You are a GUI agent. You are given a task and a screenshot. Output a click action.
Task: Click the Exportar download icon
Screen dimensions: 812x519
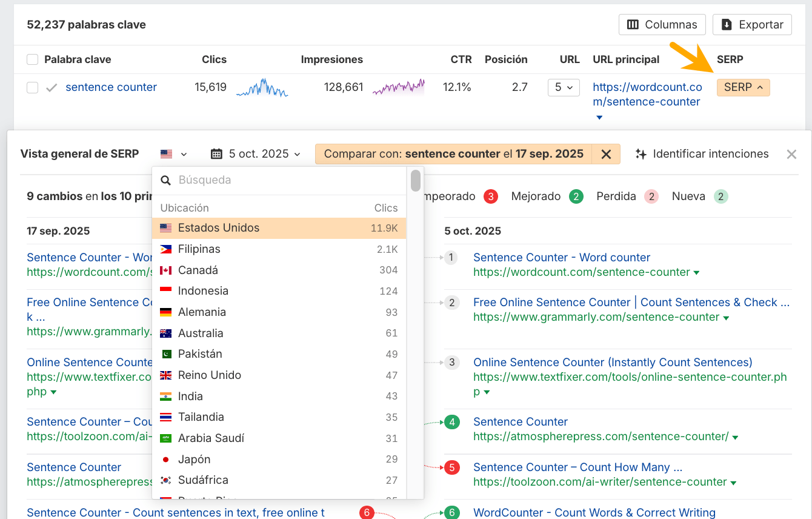coord(727,24)
